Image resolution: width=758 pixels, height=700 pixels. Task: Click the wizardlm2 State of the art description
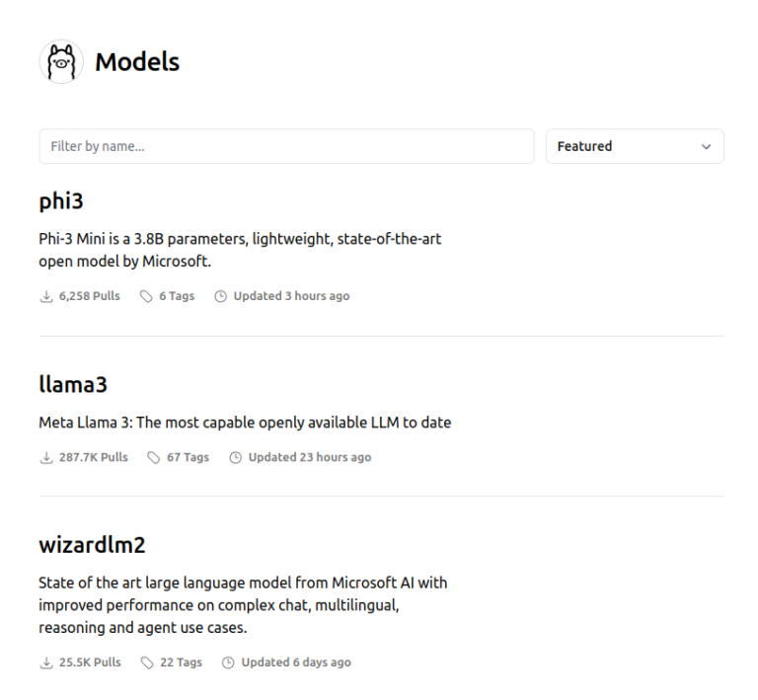(243, 605)
